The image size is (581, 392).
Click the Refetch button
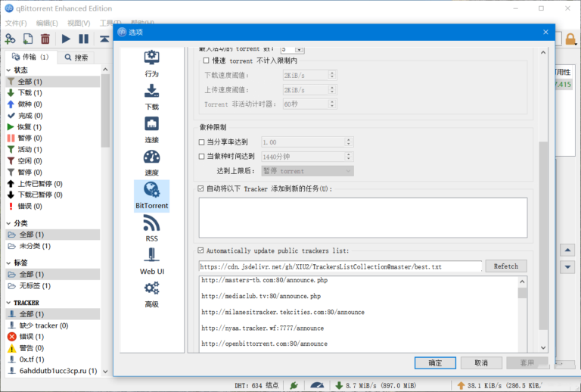pos(506,266)
